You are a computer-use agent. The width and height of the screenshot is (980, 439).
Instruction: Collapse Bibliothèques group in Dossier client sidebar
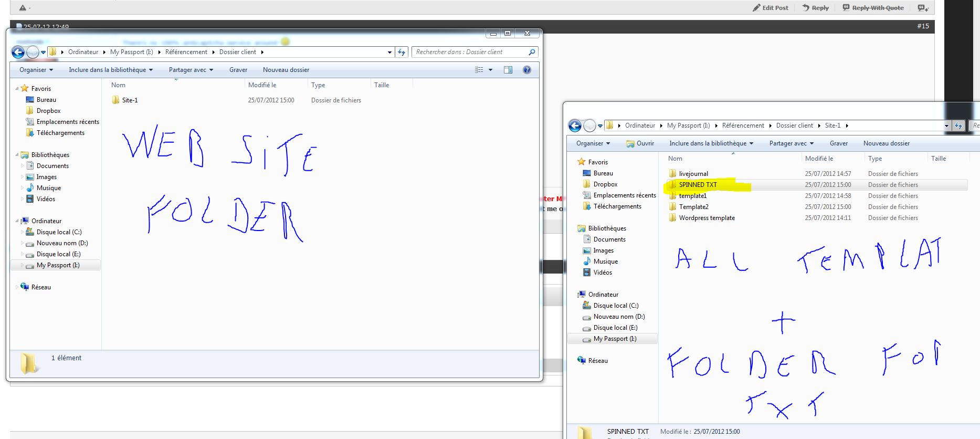point(17,155)
